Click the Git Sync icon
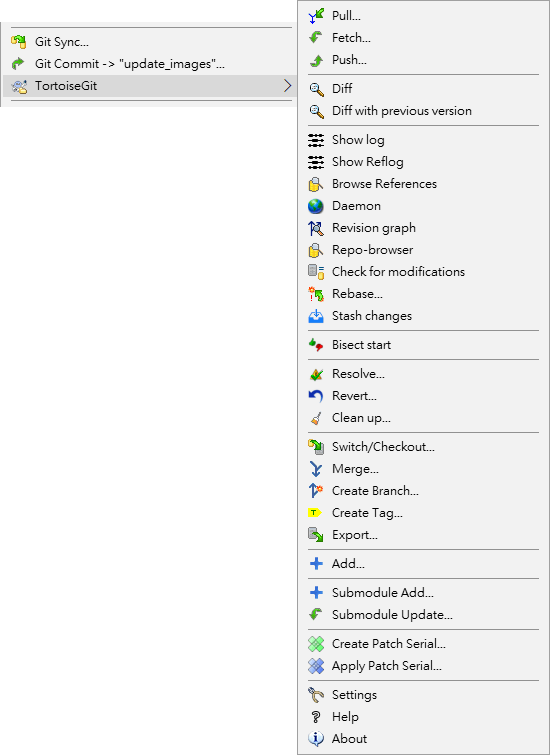The width and height of the screenshot is (550, 755). pos(19,42)
